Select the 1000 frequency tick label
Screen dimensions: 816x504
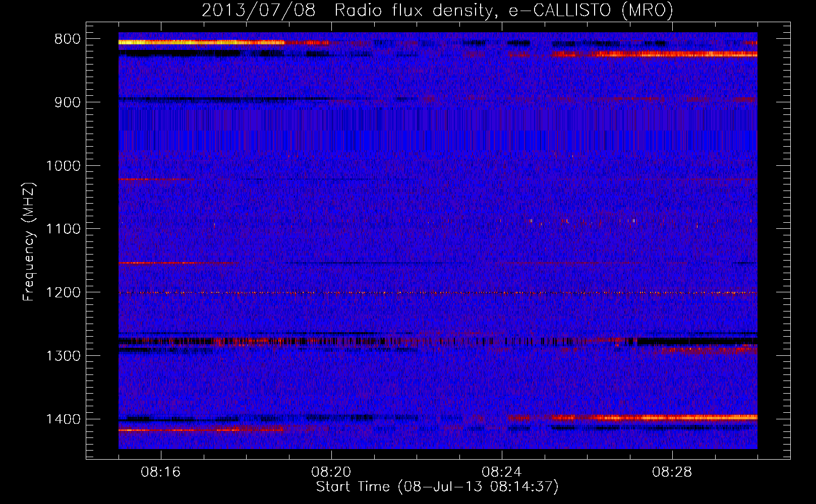tap(63, 166)
